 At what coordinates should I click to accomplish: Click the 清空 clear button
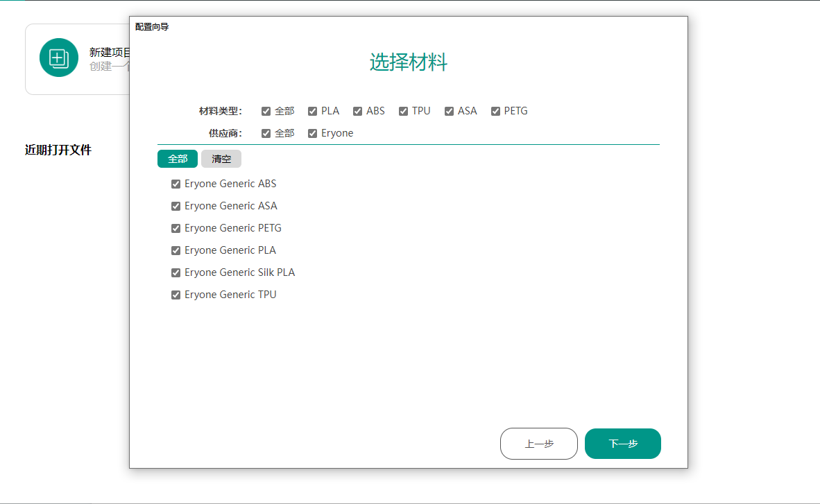point(221,159)
